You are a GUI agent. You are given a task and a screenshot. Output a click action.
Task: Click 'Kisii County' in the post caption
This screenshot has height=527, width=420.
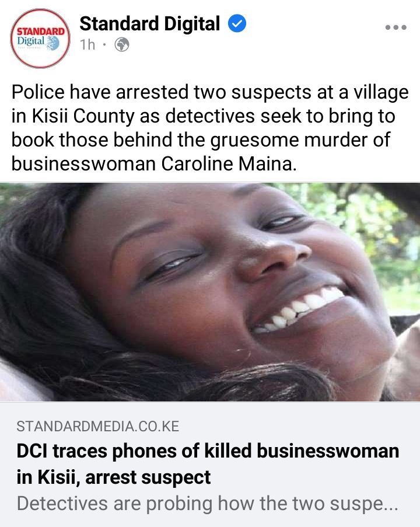point(83,116)
